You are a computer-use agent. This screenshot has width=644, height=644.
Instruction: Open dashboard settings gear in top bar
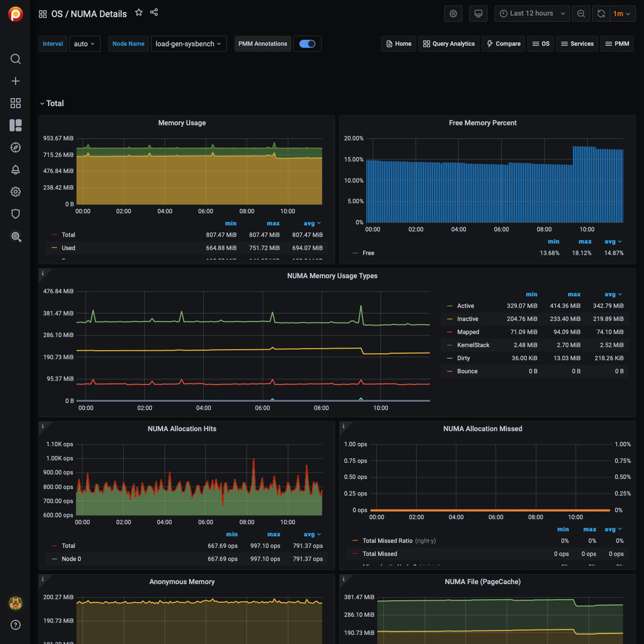click(453, 14)
